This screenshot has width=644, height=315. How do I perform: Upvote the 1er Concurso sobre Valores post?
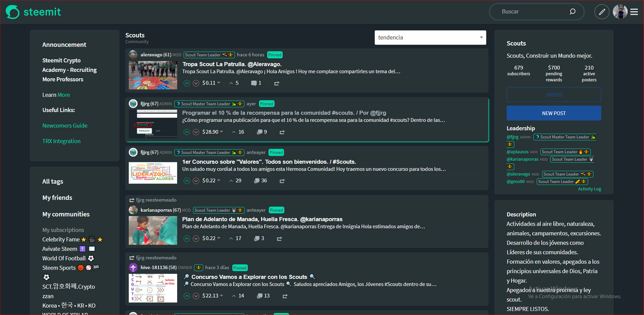click(187, 180)
